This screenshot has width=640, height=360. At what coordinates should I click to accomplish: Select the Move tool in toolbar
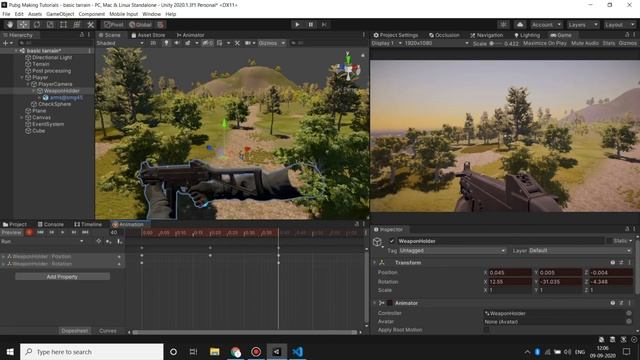[x=23, y=24]
